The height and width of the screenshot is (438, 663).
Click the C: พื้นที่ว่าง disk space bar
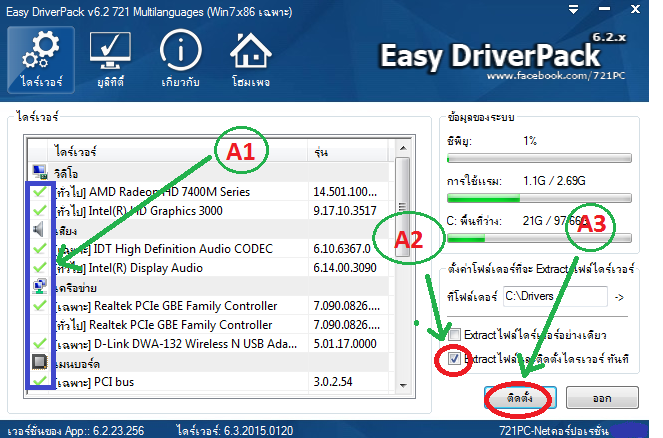pyautogui.click(x=539, y=238)
